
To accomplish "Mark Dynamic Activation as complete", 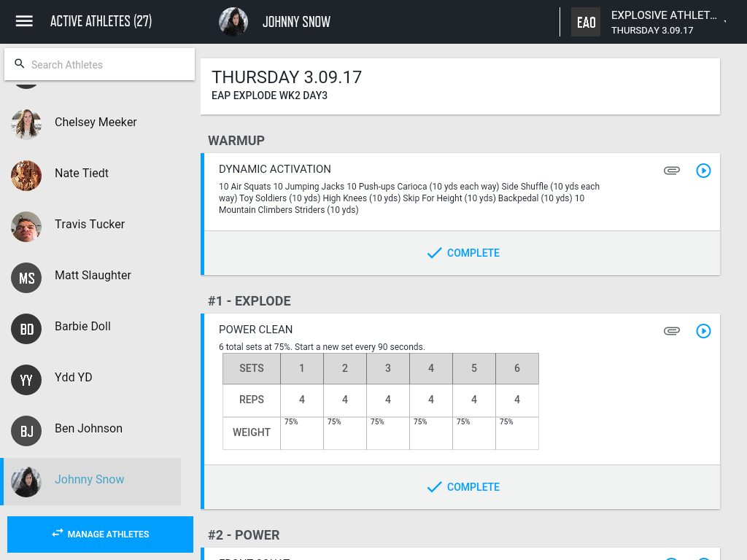I will coord(462,253).
